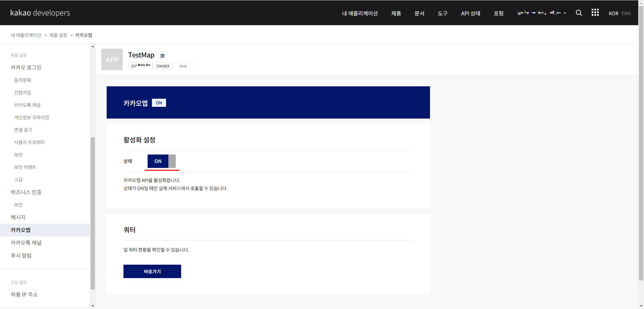Select 메시지 in sidebar
This screenshot has height=309, width=644.
click(x=18, y=217)
